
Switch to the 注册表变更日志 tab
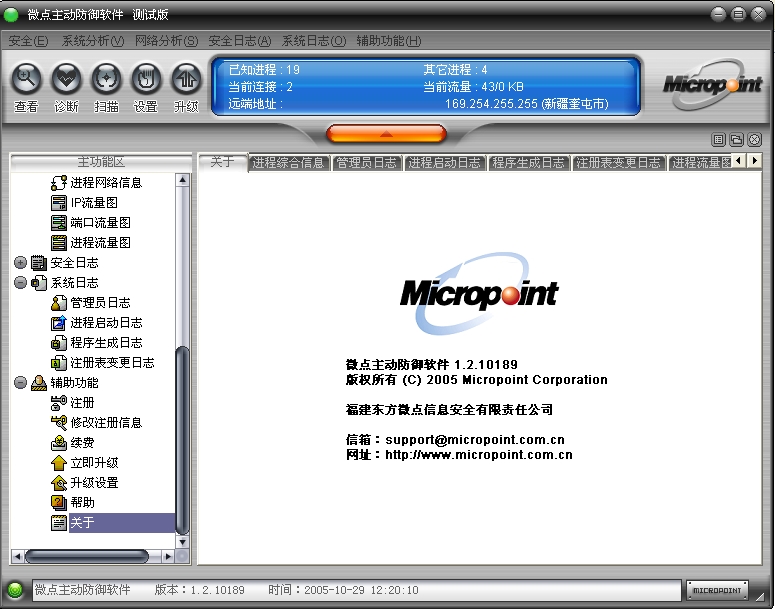click(x=618, y=163)
